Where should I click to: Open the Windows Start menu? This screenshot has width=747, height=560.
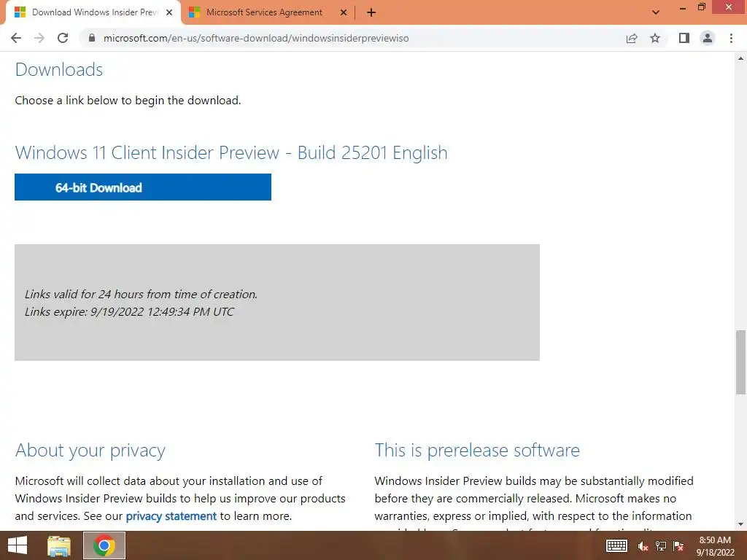(18, 545)
